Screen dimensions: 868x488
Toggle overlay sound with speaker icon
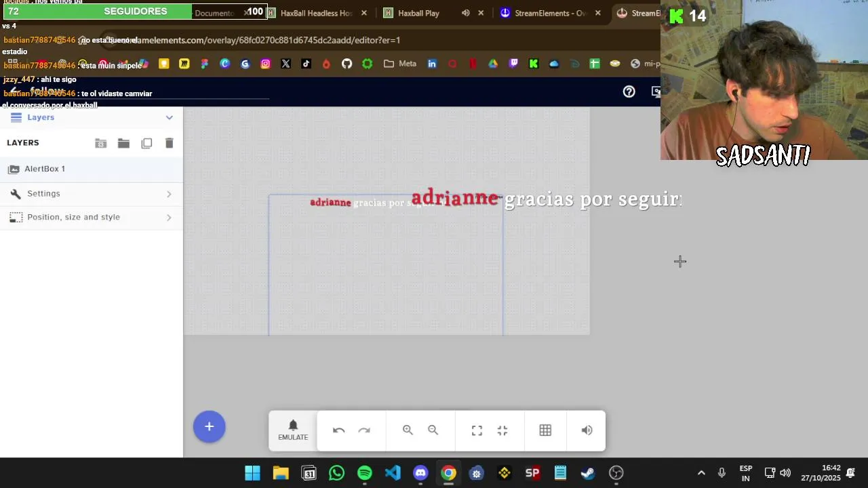tap(587, 430)
